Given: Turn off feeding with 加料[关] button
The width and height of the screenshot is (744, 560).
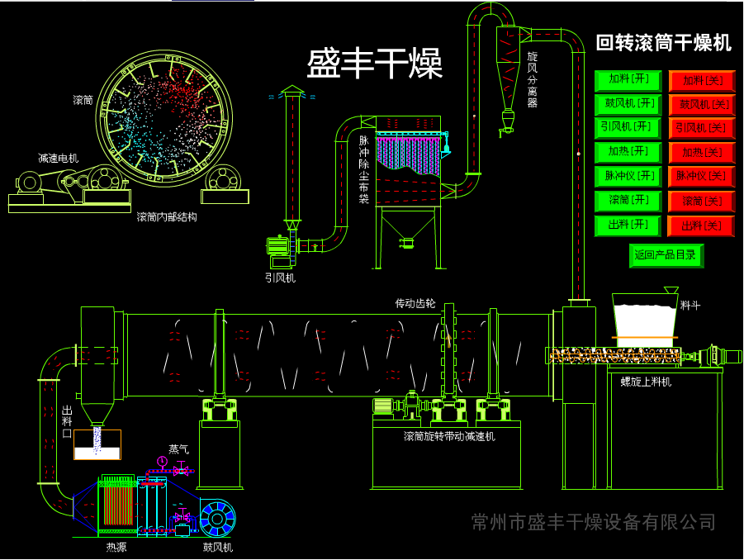Looking at the screenshot, I should coord(701,81).
